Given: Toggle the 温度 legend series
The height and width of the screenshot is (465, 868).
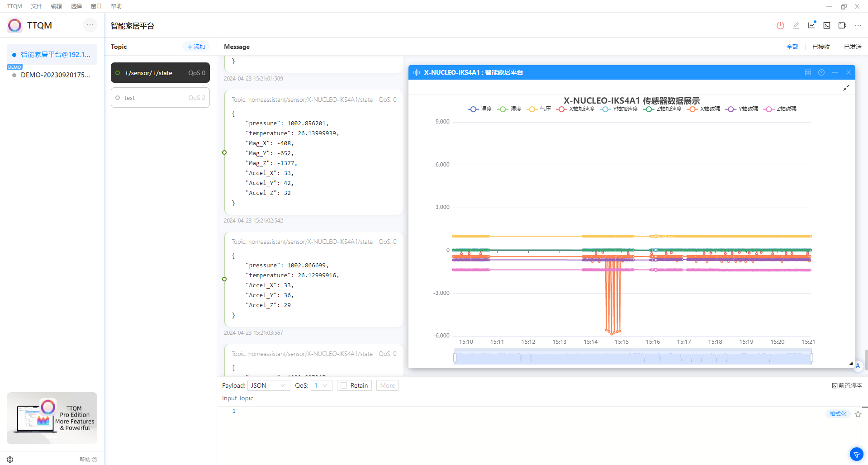Looking at the screenshot, I should pyautogui.click(x=479, y=109).
